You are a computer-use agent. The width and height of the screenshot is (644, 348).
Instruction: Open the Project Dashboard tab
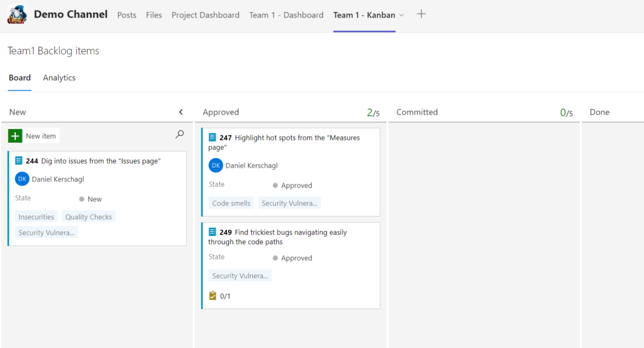point(206,15)
